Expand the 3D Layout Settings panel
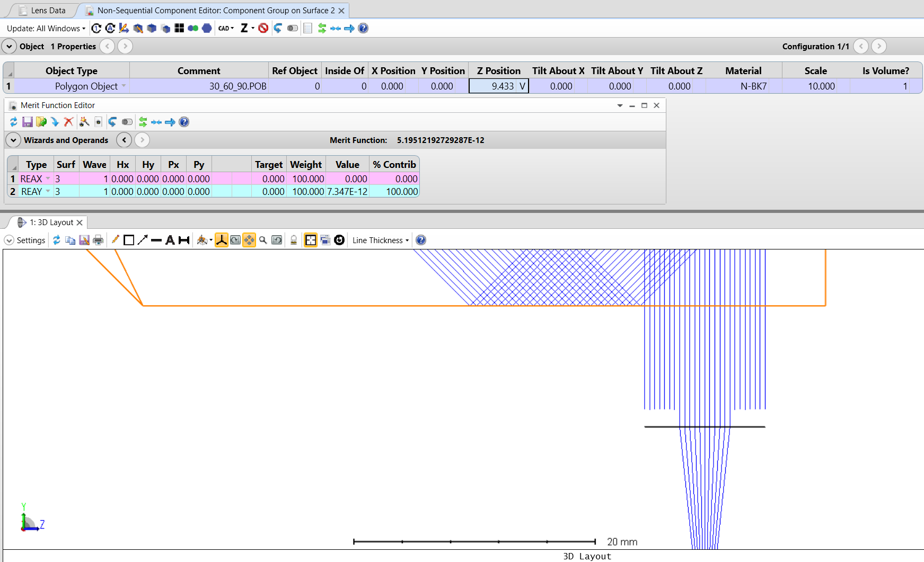The width and height of the screenshot is (924, 562). pos(9,240)
